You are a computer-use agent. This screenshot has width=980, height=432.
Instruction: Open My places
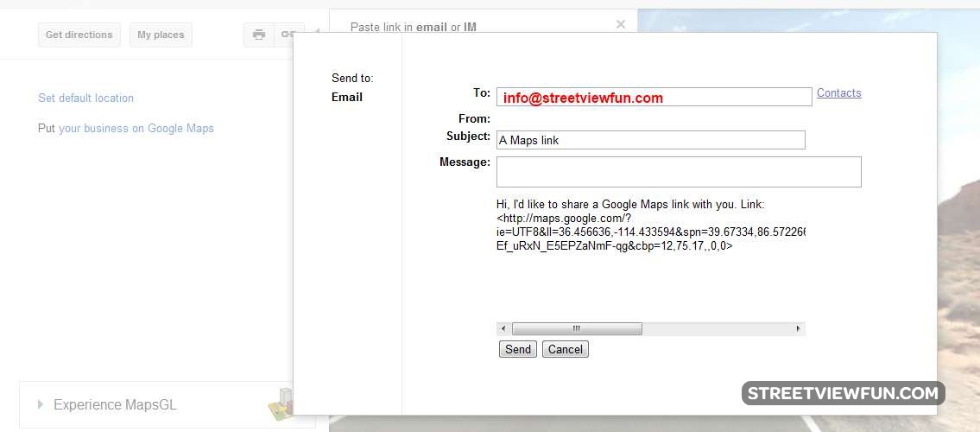coord(161,35)
